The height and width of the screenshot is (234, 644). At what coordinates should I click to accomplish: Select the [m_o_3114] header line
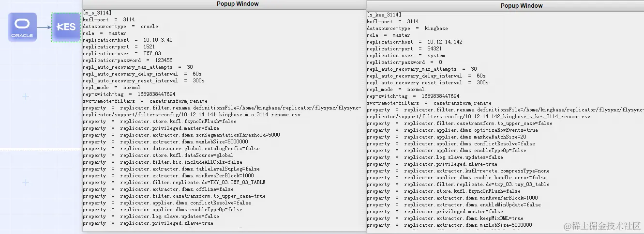[97, 13]
